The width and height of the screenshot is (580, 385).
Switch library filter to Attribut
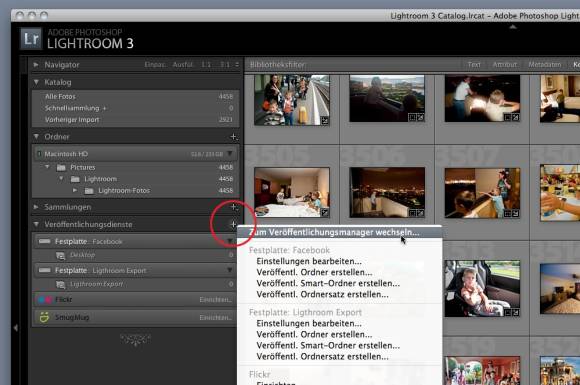click(x=505, y=65)
